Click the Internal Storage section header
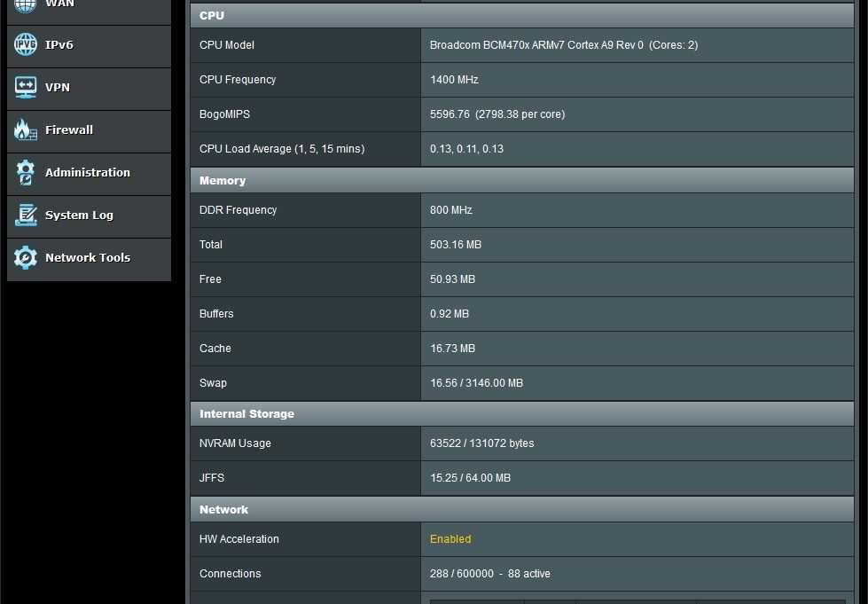Screen dimensions: 868x604 click(x=522, y=413)
